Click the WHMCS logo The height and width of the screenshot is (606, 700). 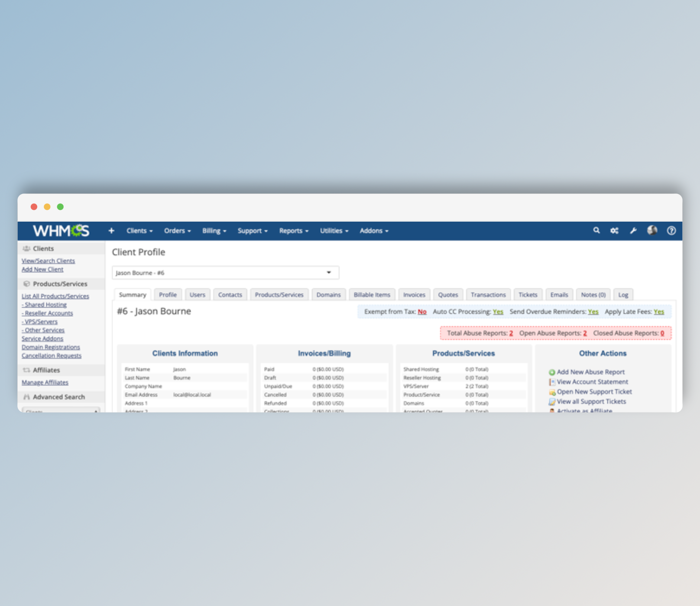point(61,231)
